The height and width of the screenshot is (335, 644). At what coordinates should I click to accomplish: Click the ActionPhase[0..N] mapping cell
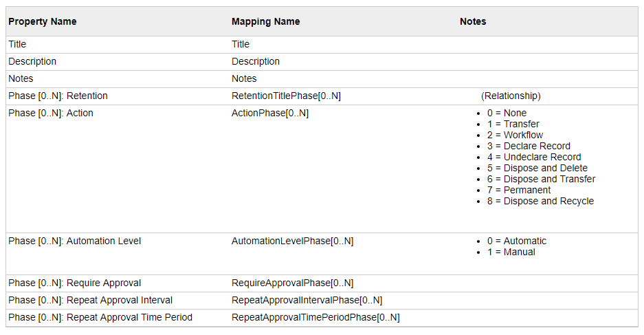(x=270, y=113)
